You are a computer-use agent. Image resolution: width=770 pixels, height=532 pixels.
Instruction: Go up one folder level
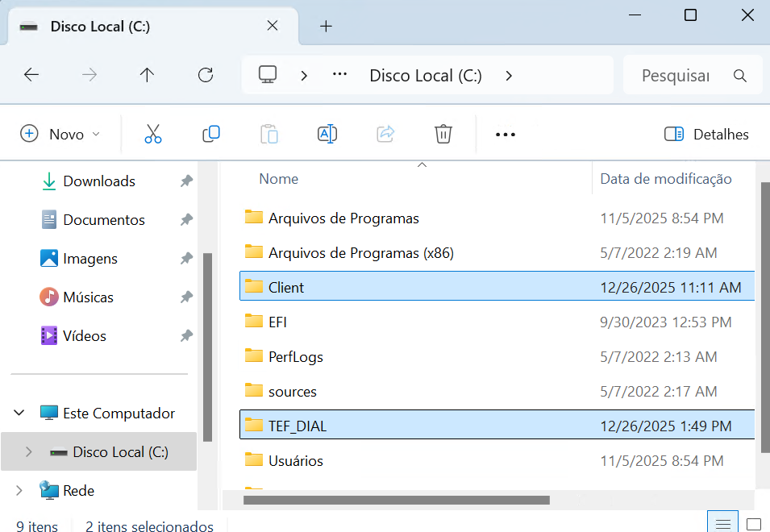tap(147, 75)
